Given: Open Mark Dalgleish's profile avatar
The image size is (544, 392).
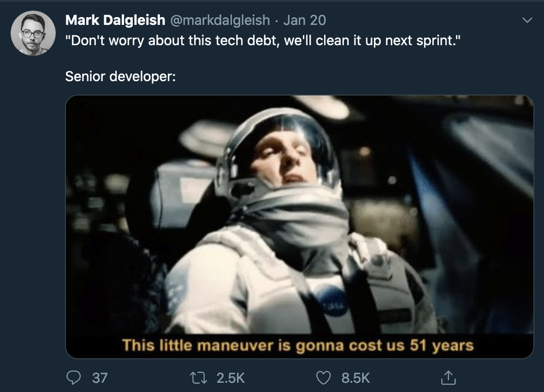Looking at the screenshot, I should [x=33, y=33].
